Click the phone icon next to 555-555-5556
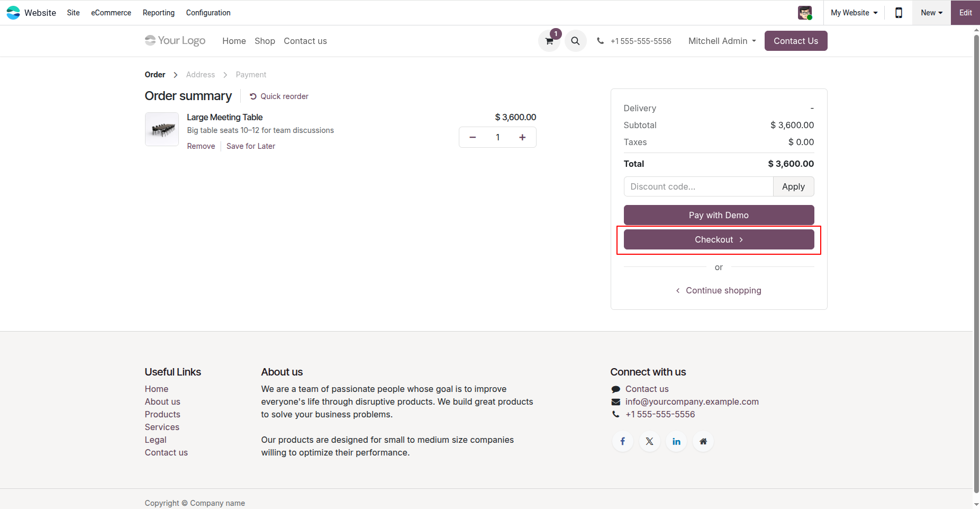 (601, 41)
